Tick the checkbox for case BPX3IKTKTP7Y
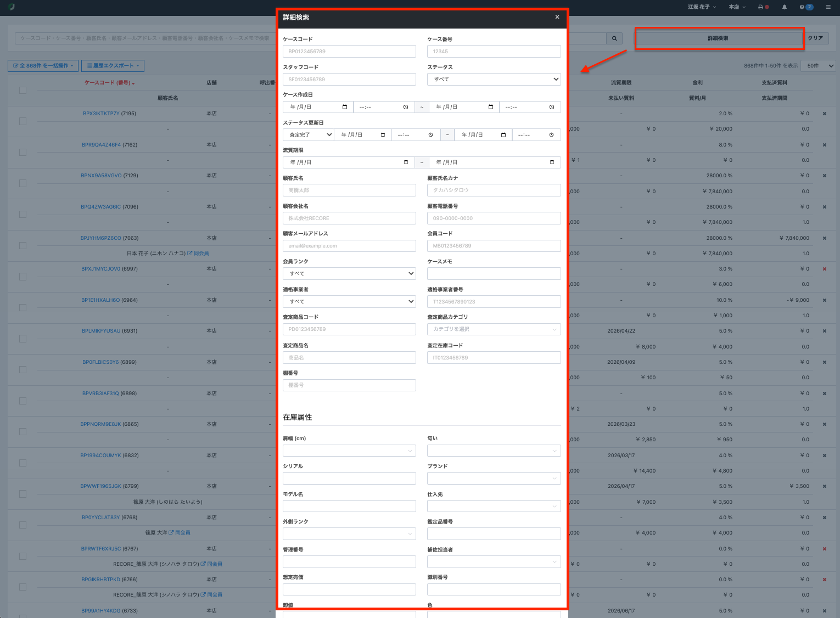The width and height of the screenshot is (840, 618). point(23,121)
